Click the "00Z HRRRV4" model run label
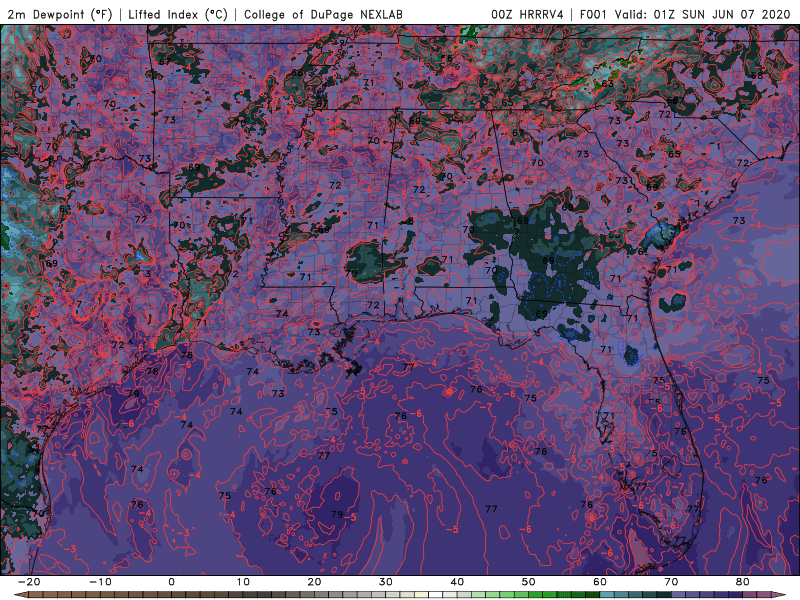800x600 pixels. click(527, 14)
